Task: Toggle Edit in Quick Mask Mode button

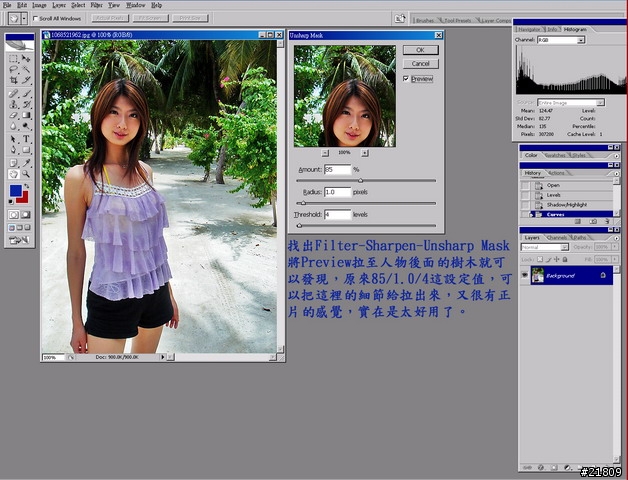Action: pyautogui.click(x=26, y=215)
